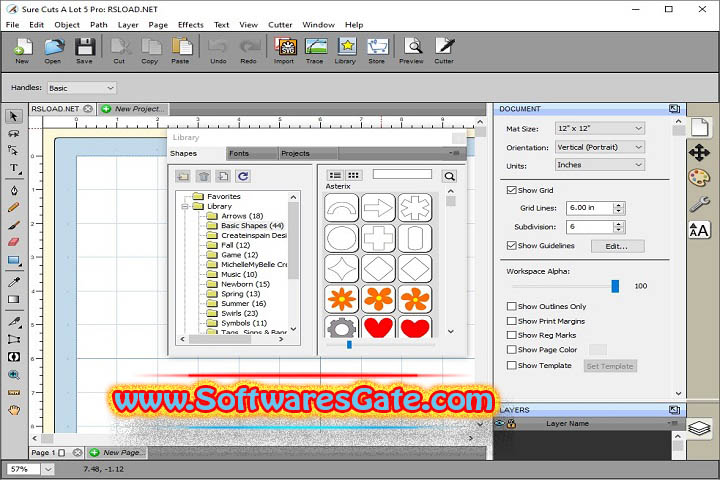This screenshot has width=720, height=480.
Task: Select the Hand pan tool
Action: 14,410
